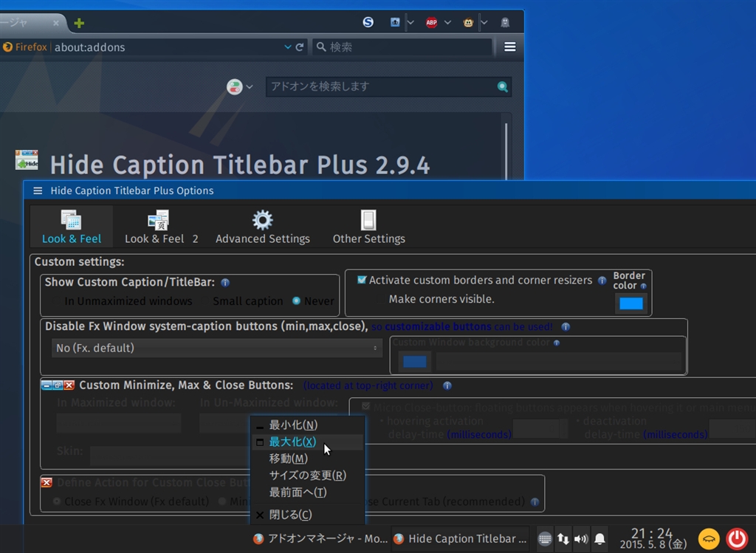Choose 最小化(N) from context menu
The height and width of the screenshot is (553, 756).
click(x=308, y=425)
